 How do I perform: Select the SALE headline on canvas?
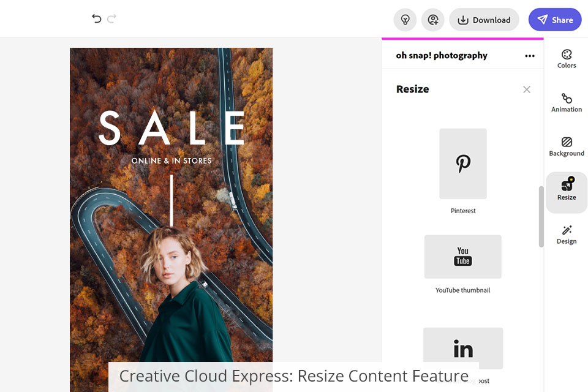point(171,128)
